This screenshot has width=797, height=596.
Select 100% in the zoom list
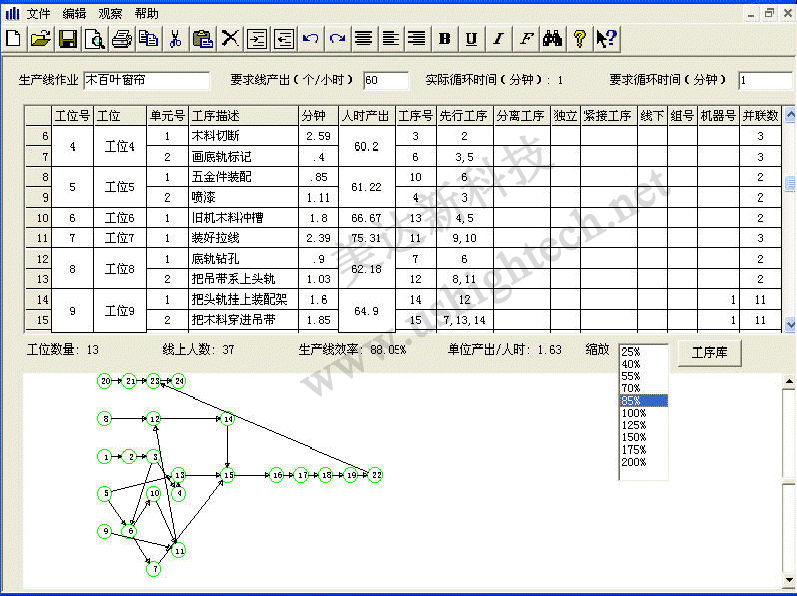click(x=634, y=413)
